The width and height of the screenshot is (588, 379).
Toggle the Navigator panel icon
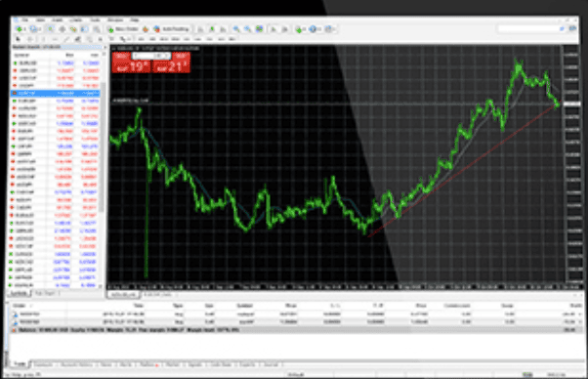coord(73,29)
